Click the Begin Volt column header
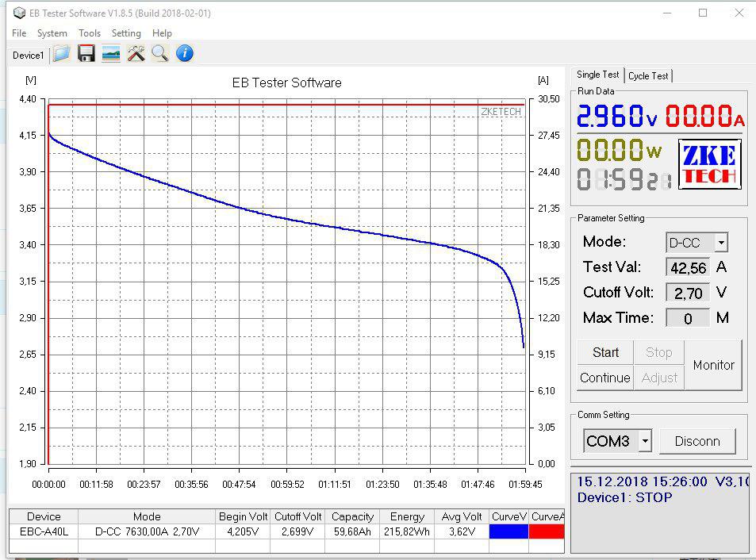756x560 pixels. pos(243,516)
